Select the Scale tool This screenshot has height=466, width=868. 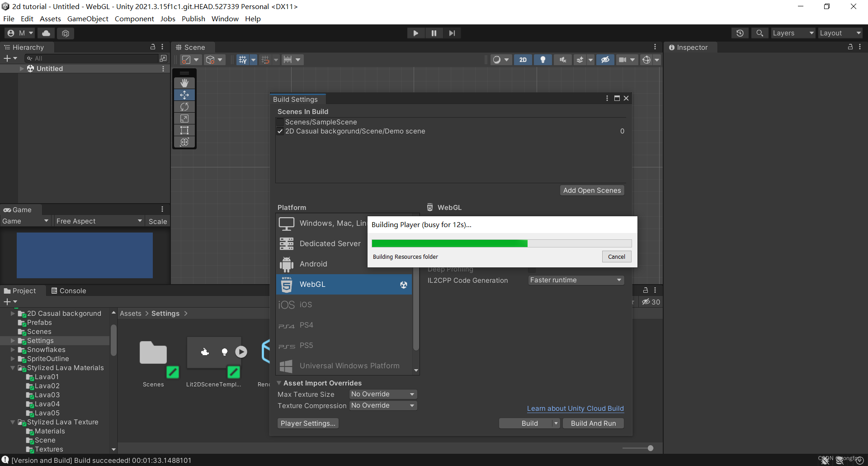184,119
